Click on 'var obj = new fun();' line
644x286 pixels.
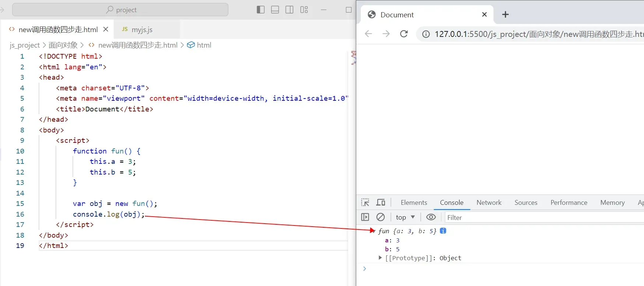pyautogui.click(x=115, y=203)
